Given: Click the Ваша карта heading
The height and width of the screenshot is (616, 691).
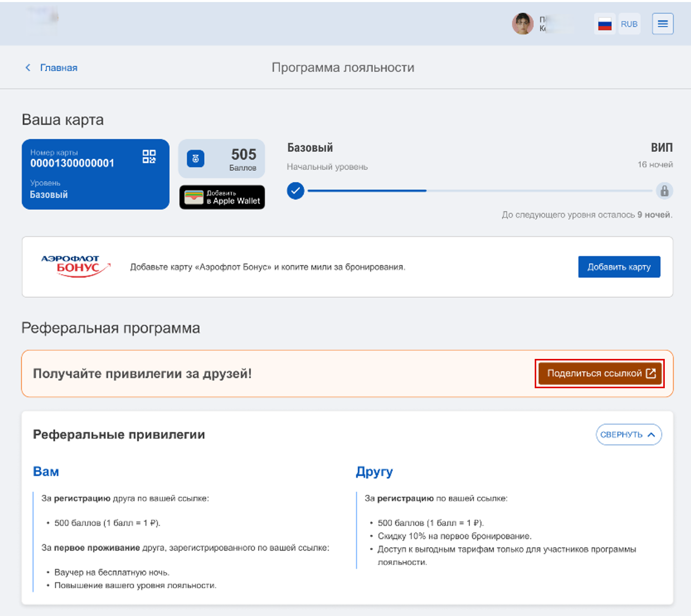Looking at the screenshot, I should click(63, 120).
